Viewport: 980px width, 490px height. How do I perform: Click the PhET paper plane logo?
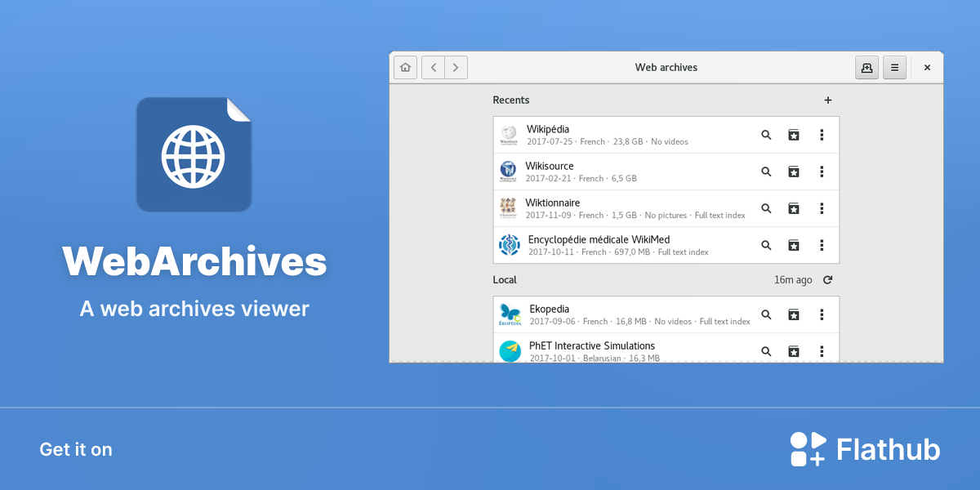[x=510, y=351]
